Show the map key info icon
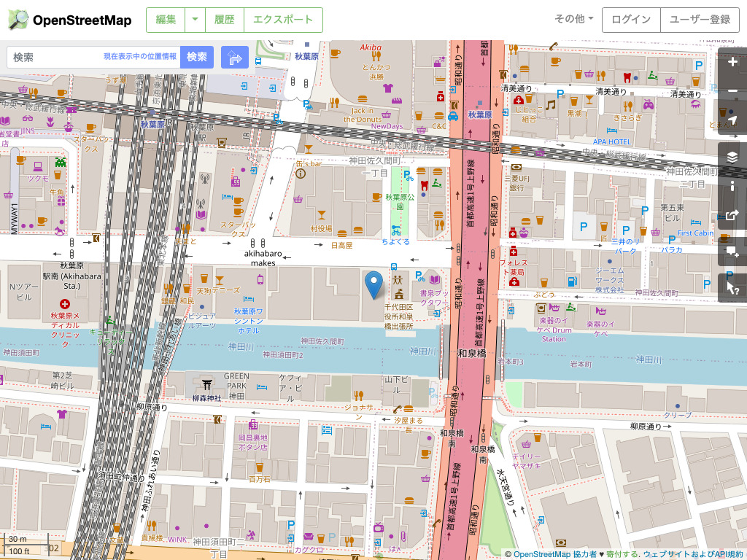Viewport: 747px width, 560px height. (x=732, y=187)
